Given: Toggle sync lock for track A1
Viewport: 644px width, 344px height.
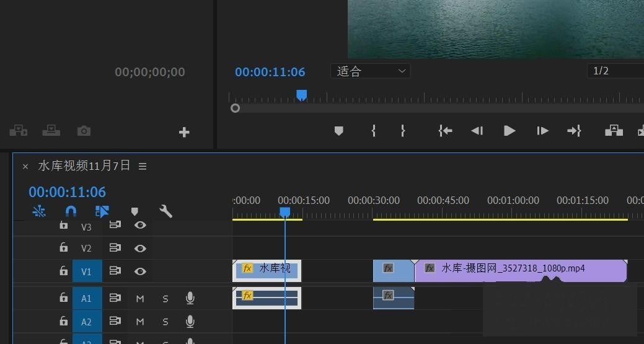Looking at the screenshot, I should 115,298.
